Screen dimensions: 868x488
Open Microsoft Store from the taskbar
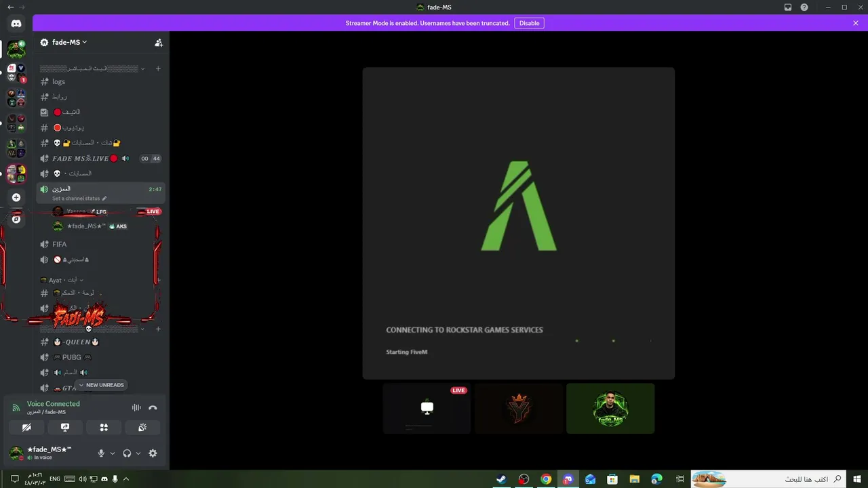[612, 479]
